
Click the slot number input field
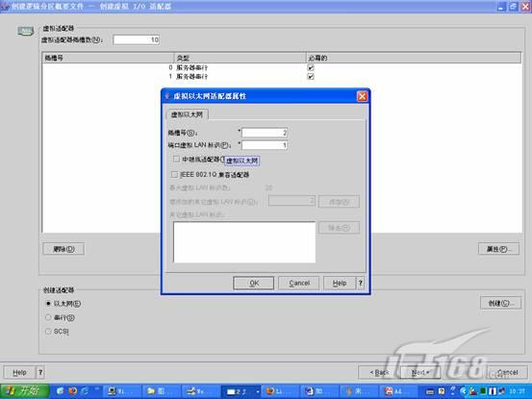point(265,133)
